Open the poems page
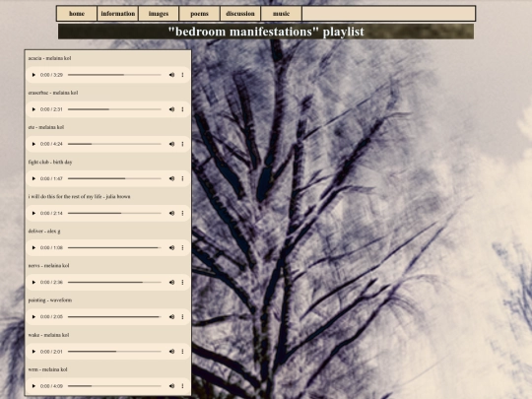This screenshot has height=399, width=532. tap(199, 14)
